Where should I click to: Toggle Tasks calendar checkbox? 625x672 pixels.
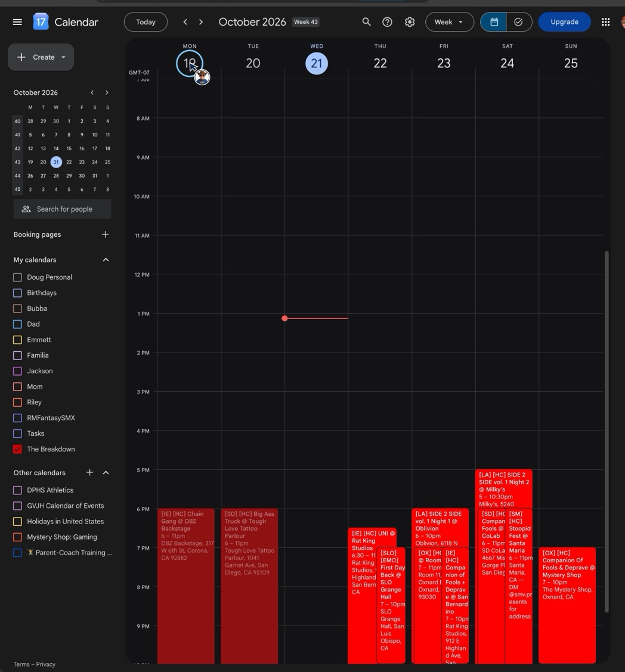point(17,433)
